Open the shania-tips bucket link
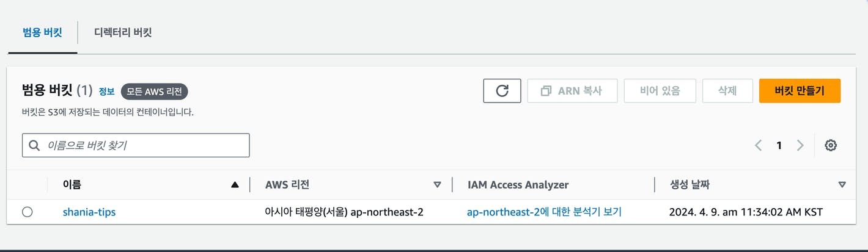This screenshot has width=868, height=252. pos(89,212)
